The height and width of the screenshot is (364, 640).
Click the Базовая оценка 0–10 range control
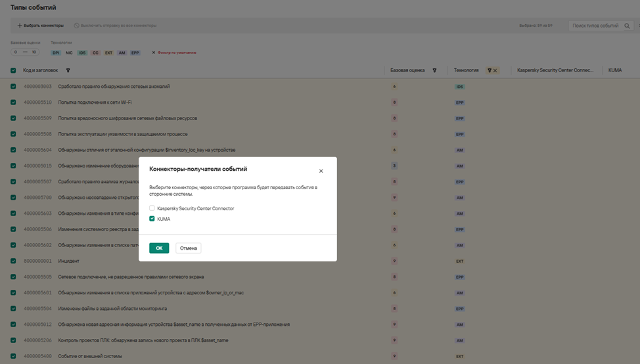25,52
